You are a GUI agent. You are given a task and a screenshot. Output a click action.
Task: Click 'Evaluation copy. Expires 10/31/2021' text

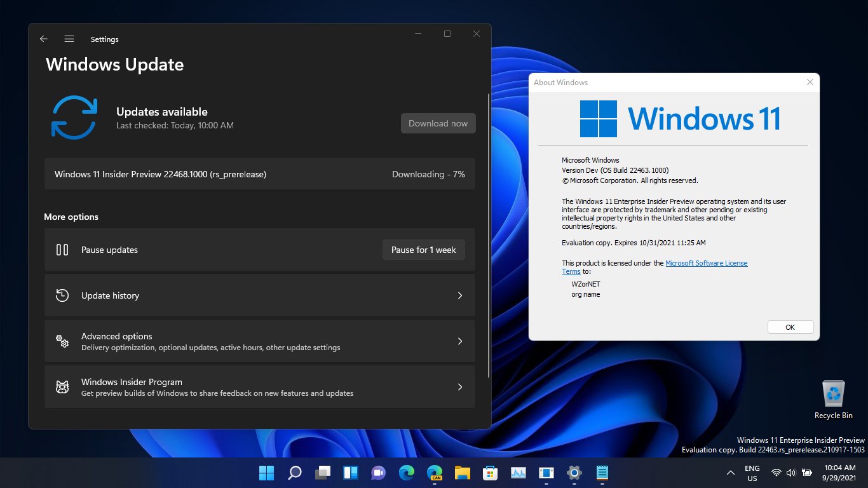coord(634,243)
